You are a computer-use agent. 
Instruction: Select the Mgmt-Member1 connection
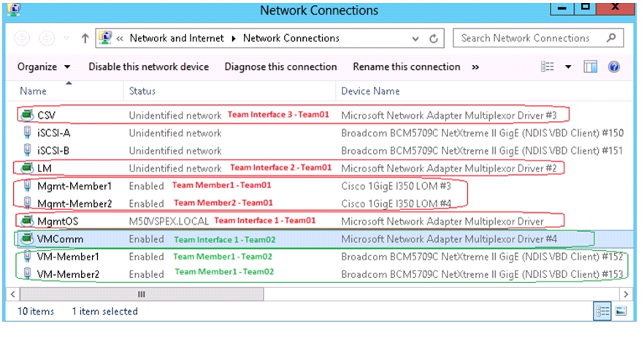pyautogui.click(x=74, y=186)
